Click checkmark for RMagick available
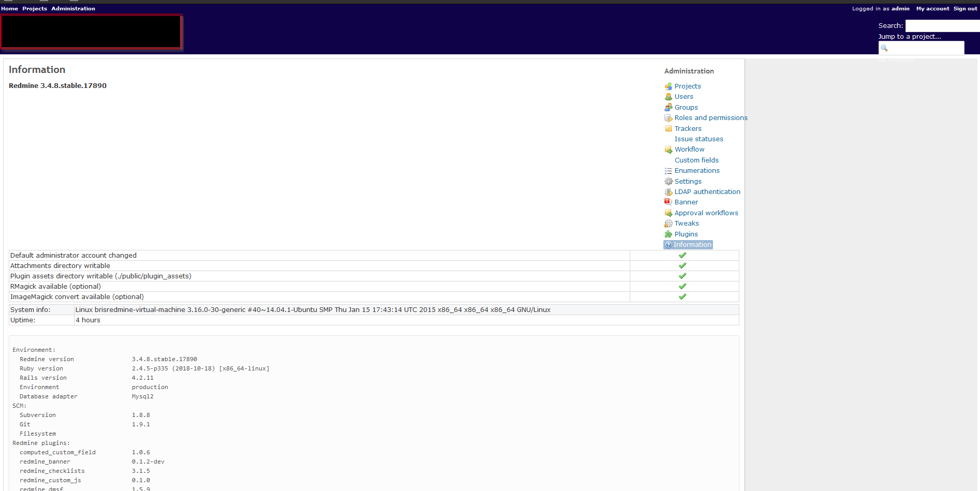 click(682, 286)
